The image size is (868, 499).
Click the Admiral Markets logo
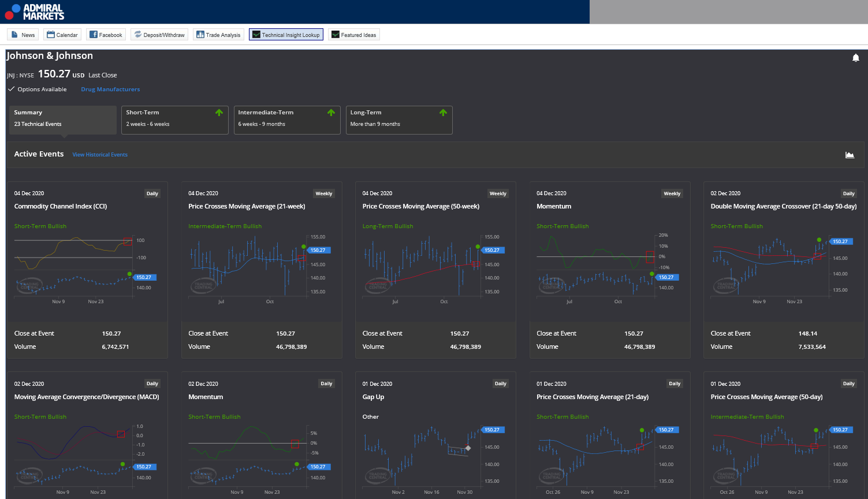click(35, 12)
